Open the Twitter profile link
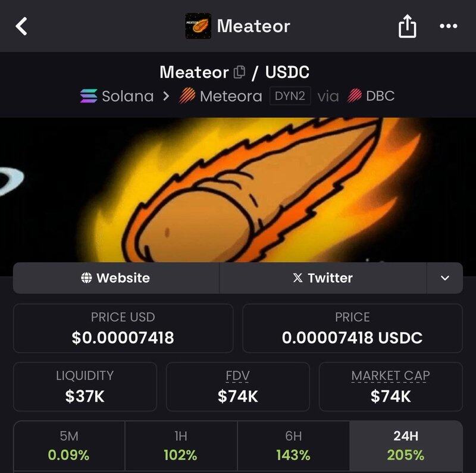Viewport: 476px width, 473px height. coord(323,278)
